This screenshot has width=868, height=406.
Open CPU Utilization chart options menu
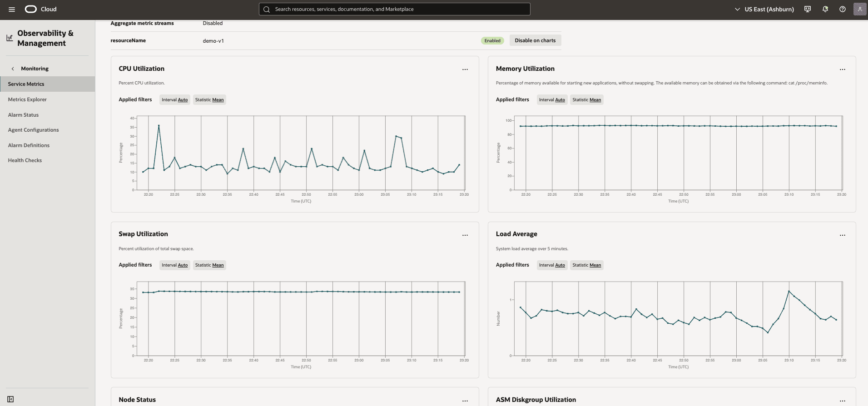coord(465,69)
